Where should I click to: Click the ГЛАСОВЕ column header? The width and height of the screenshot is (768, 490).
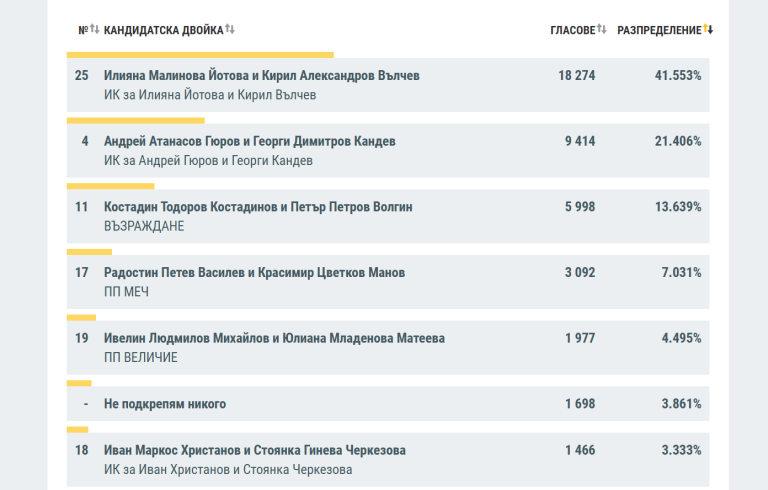pos(573,30)
